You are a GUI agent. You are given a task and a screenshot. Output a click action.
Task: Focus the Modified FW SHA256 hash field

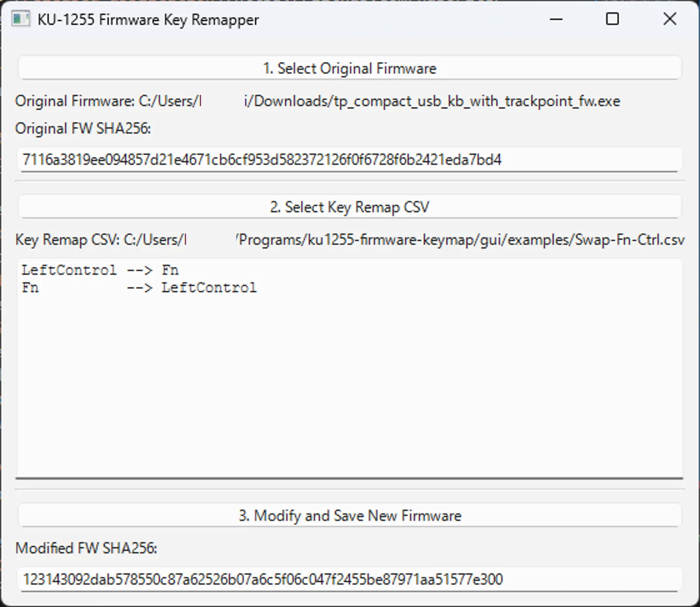350,579
